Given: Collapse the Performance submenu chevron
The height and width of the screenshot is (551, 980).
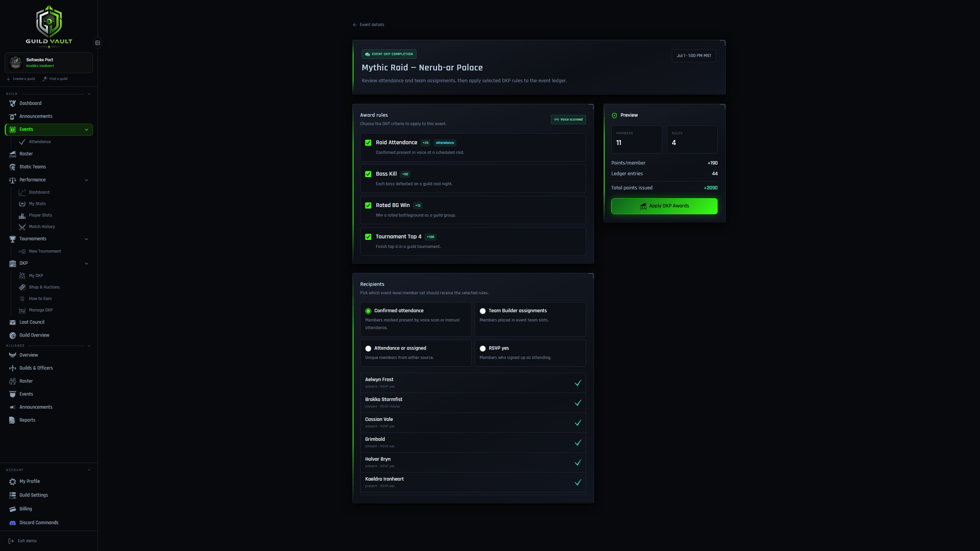Looking at the screenshot, I should [87, 180].
